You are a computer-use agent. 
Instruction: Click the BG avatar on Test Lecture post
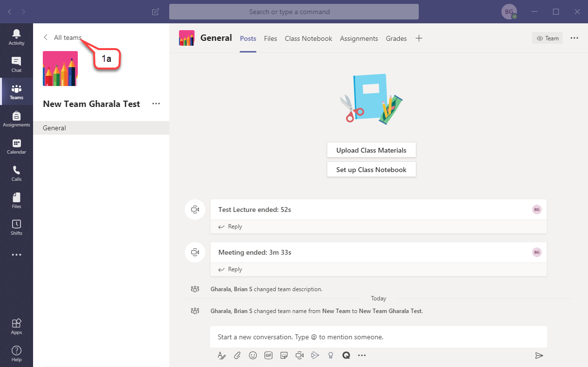(537, 210)
